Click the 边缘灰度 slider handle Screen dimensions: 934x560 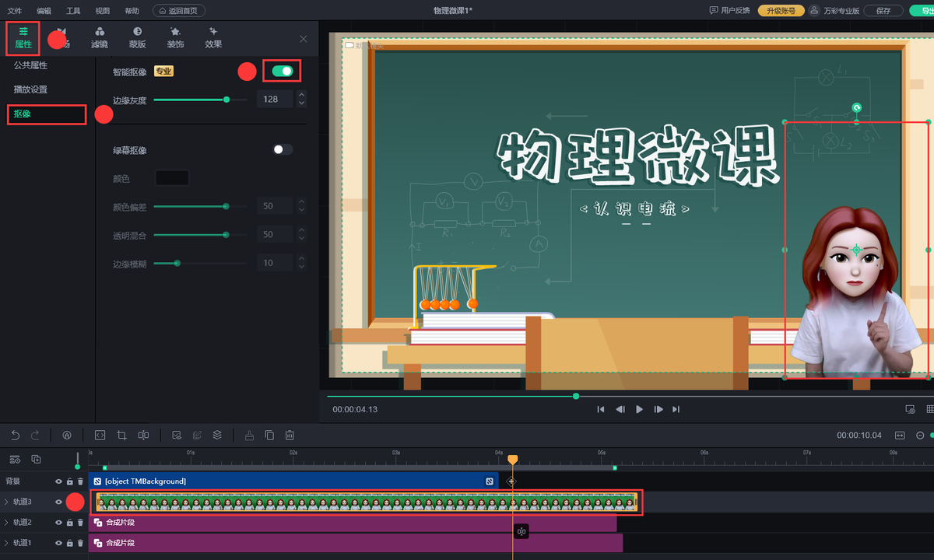pos(226,100)
